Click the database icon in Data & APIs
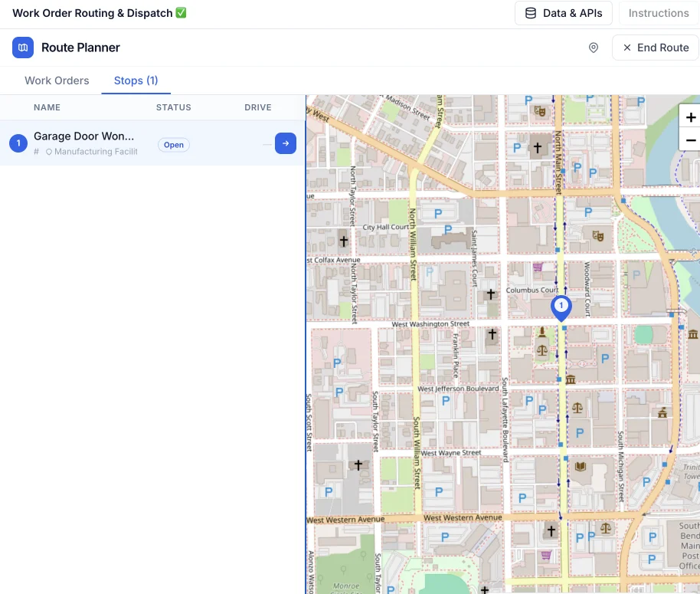700x594 pixels. pos(531,13)
